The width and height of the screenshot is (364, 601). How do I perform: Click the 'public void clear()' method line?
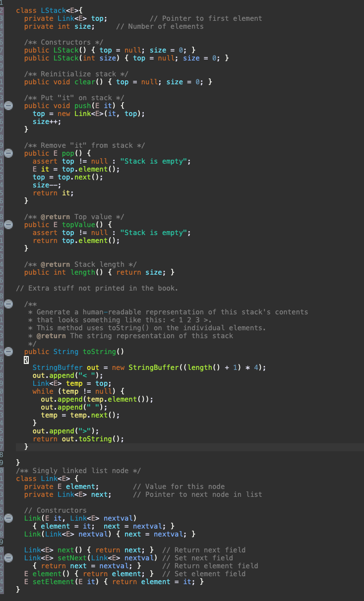tap(118, 82)
